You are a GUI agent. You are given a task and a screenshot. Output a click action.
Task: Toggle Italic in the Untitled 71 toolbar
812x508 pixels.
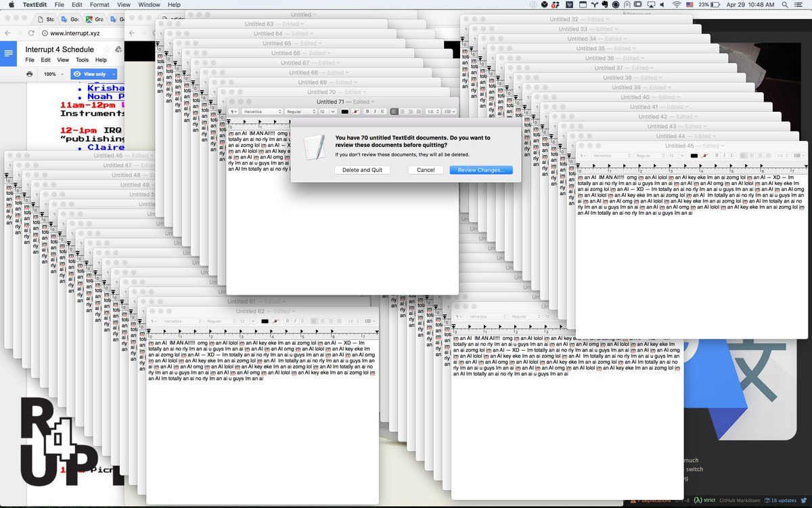(375, 112)
